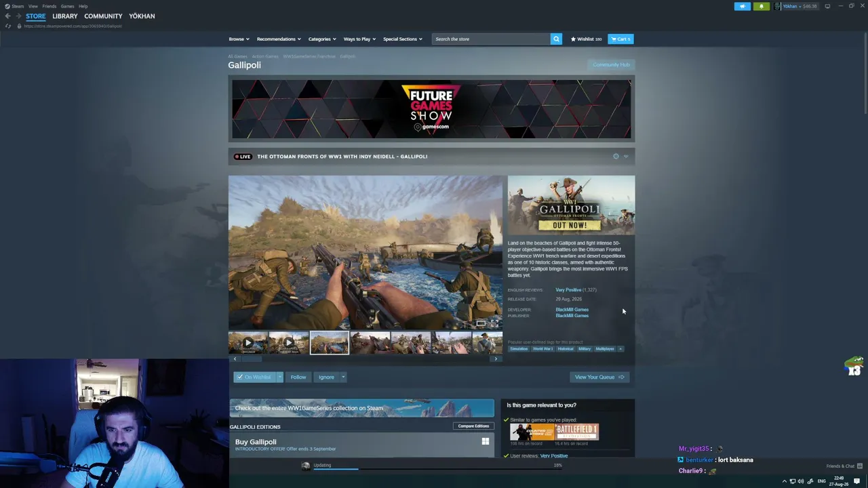Screen dimensions: 868x488
Task: Open the Community Hub
Action: point(611,65)
